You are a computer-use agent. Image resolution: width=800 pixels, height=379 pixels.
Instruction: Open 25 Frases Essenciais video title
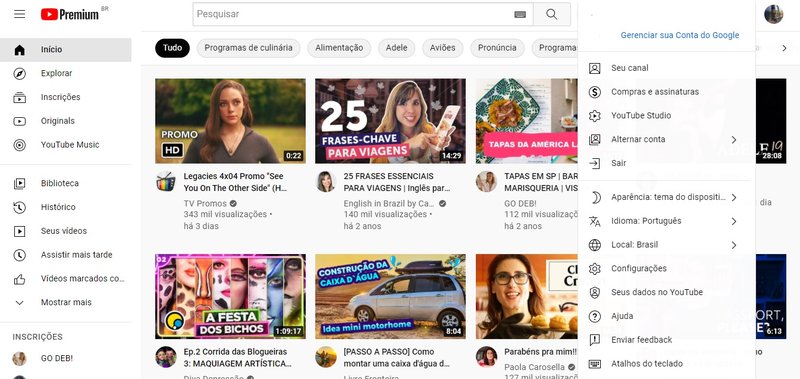coord(396,182)
